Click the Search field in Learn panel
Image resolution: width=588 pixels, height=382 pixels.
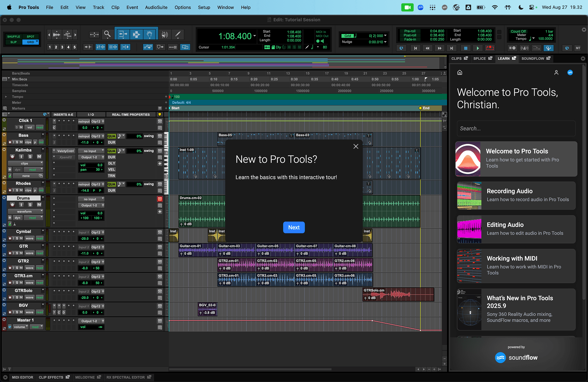point(516,128)
